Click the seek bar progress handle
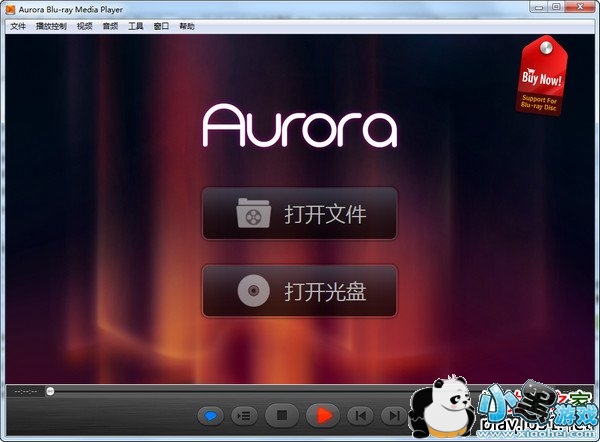Screen dimensions: 600x442 pos(50,391)
